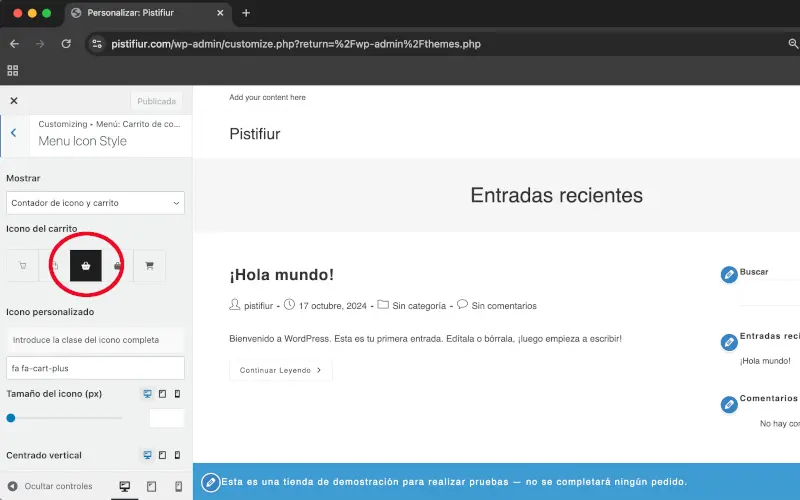Click the Sin categoría link
Screen dimensions: 800x500
point(419,306)
